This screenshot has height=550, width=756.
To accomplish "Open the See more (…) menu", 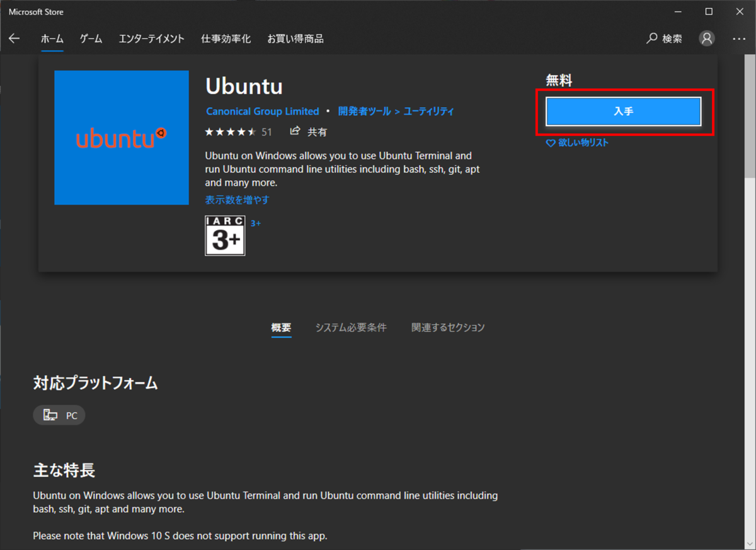I will click(738, 38).
